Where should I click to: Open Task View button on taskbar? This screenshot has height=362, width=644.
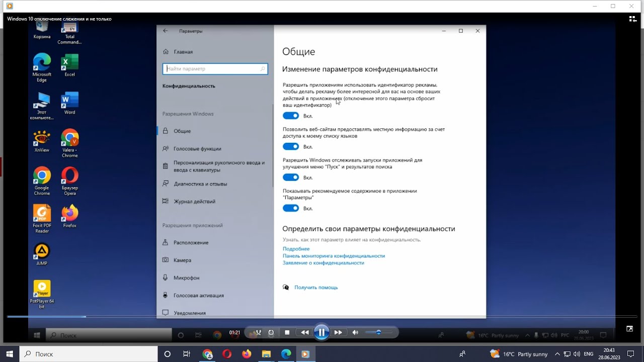coord(187,354)
